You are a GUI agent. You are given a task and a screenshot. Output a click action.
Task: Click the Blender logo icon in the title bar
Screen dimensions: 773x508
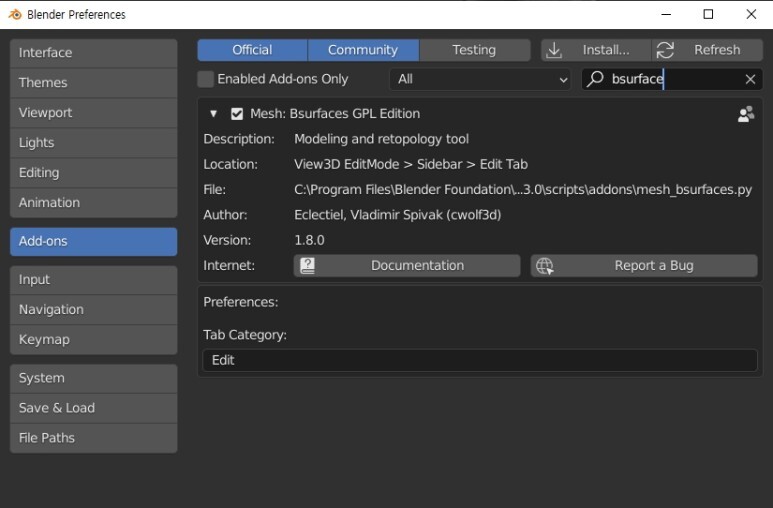point(15,14)
